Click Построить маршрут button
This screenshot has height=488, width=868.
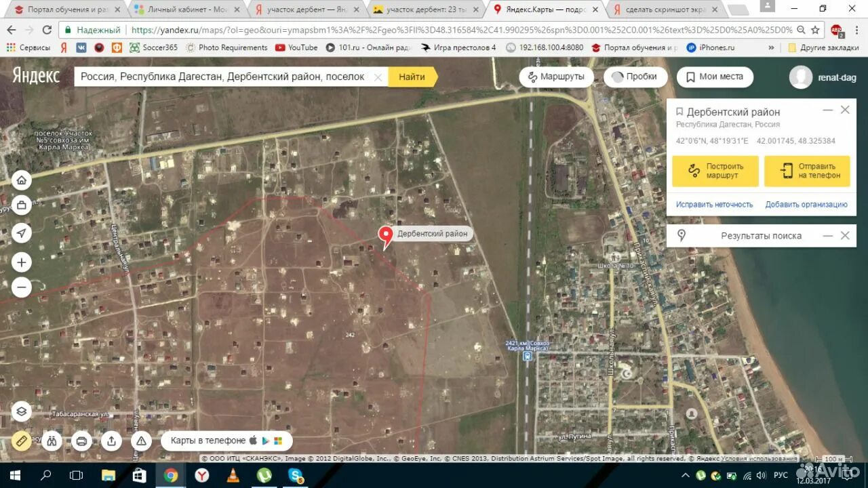click(x=715, y=171)
